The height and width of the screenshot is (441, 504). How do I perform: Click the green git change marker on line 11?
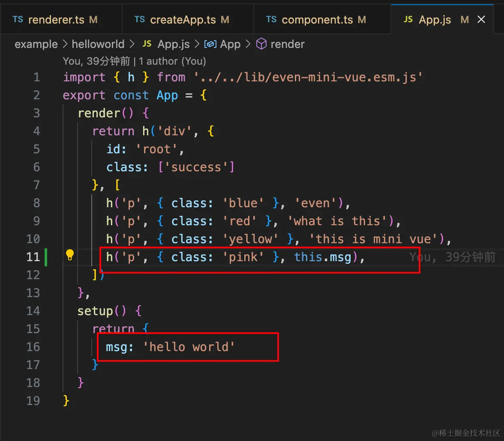pos(45,257)
